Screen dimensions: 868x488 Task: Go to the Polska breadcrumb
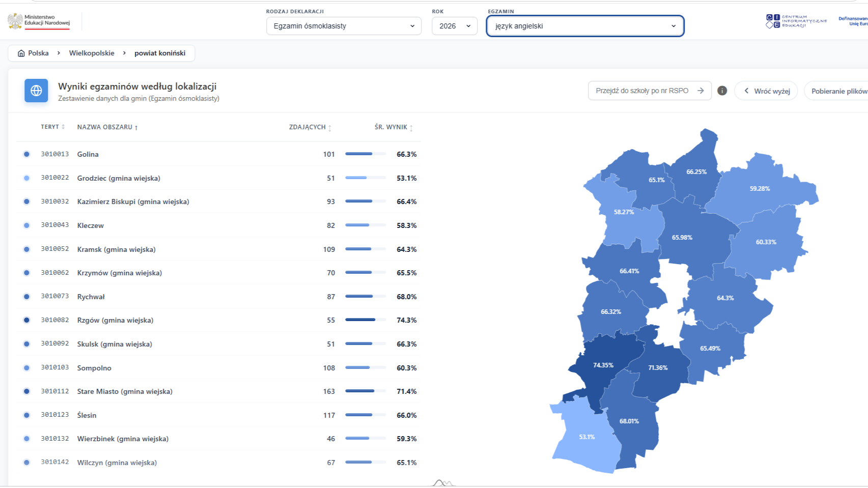click(x=38, y=53)
